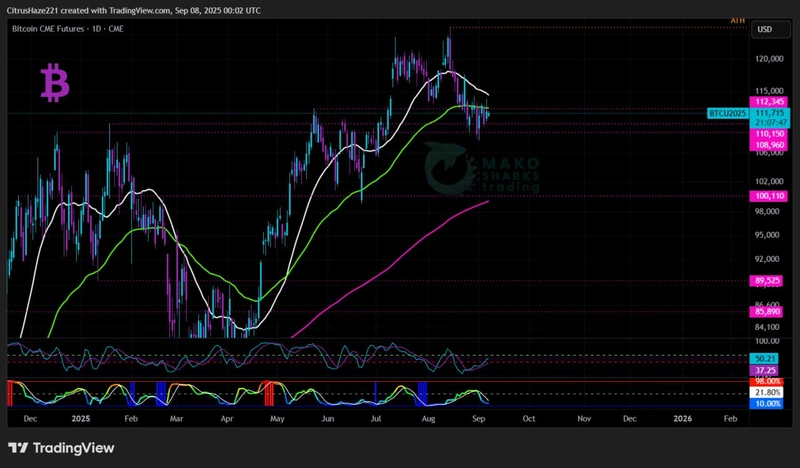
Task: Click the 89,525 price level label
Action: point(768,281)
